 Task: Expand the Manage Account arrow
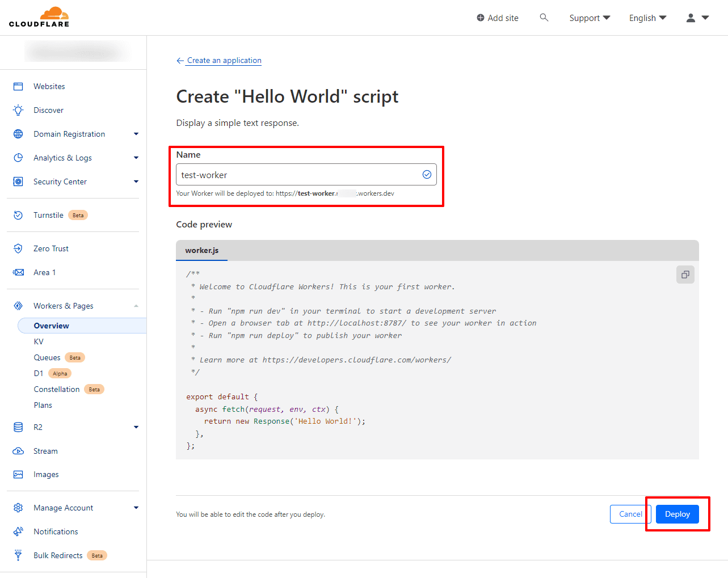pyautogui.click(x=136, y=508)
